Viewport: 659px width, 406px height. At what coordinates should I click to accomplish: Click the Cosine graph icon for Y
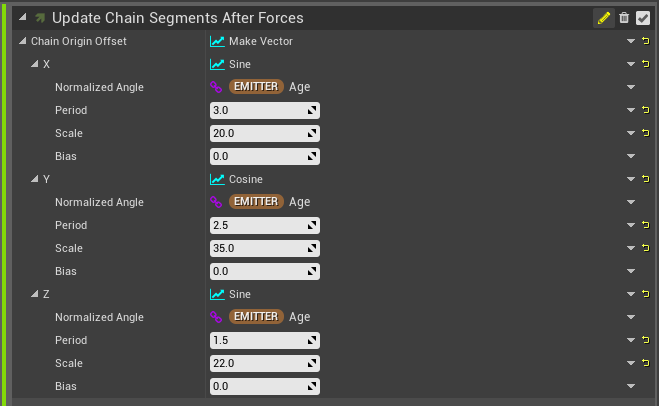[x=217, y=179]
